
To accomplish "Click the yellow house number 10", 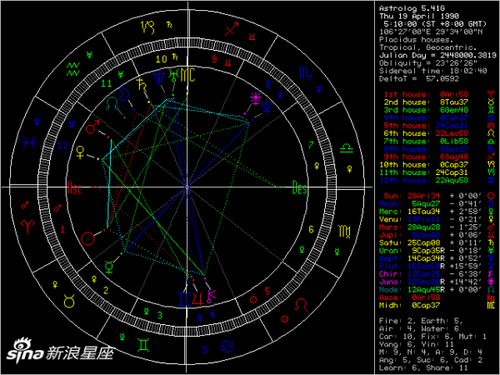I will pos(161,59).
